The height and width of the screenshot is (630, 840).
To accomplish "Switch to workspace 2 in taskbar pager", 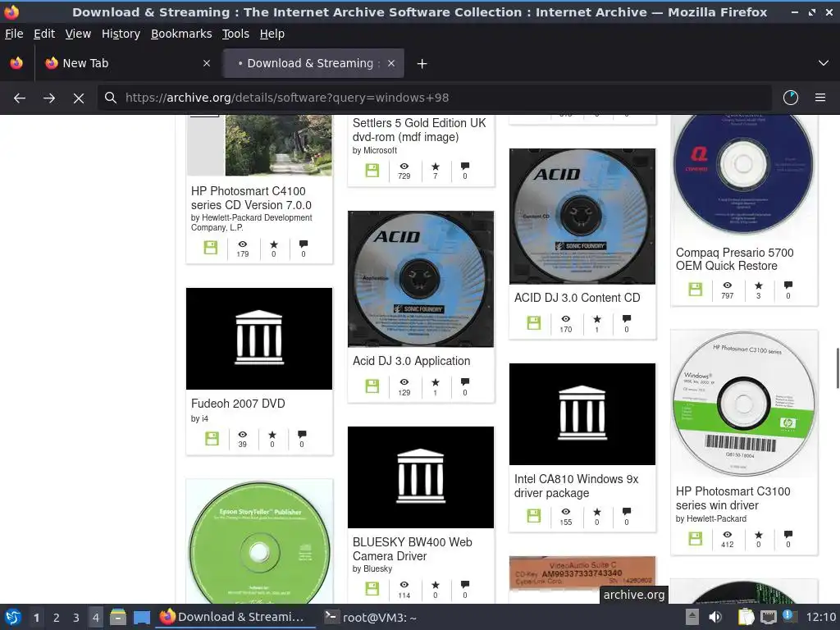I will tap(57, 618).
